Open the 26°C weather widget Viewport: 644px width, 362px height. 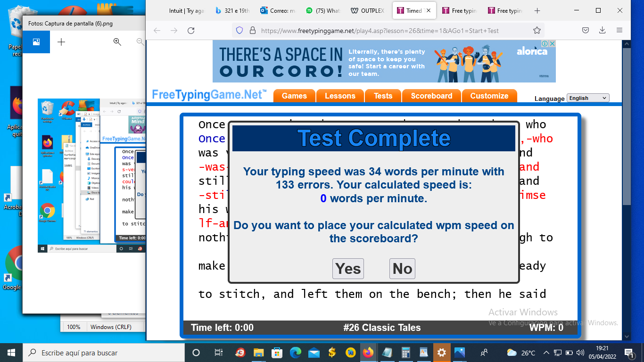pos(520,353)
